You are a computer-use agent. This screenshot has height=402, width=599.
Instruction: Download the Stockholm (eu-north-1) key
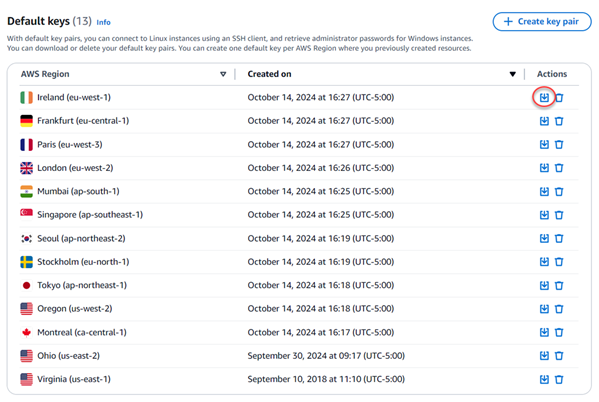(544, 262)
